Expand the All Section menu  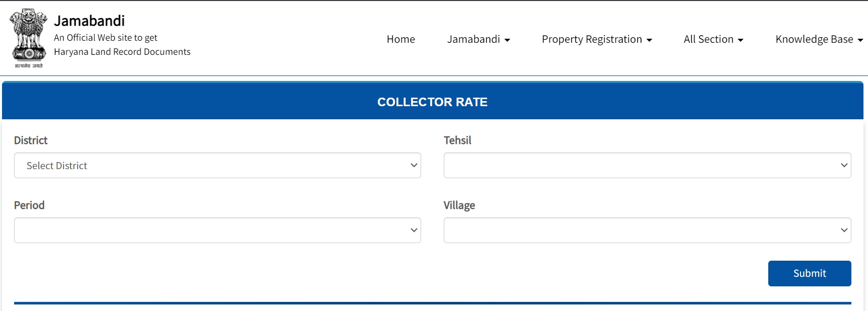(x=712, y=39)
